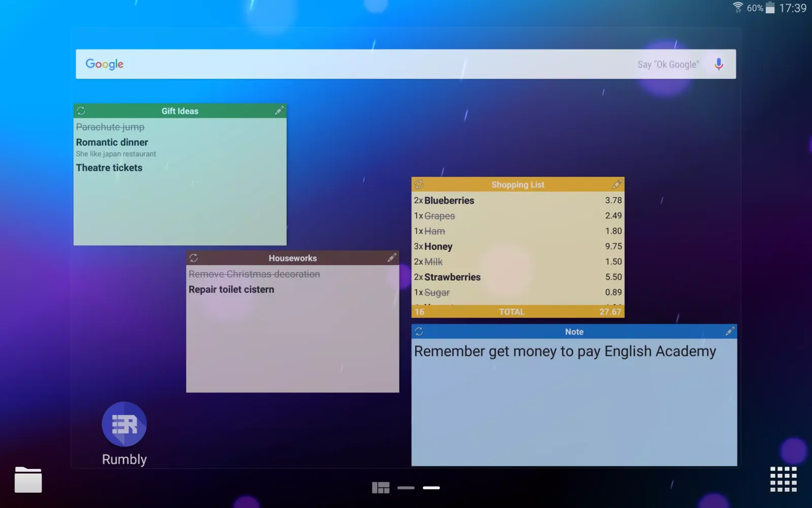
Task: Launch the Rumbly app
Action: [123, 424]
